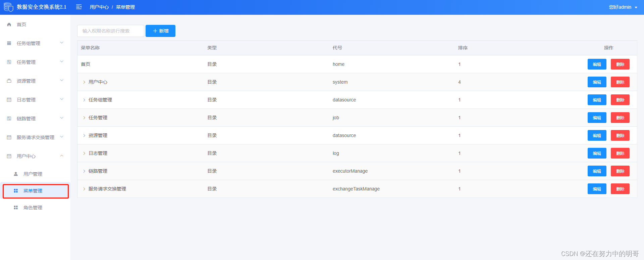Edit the system row
Image resolution: width=644 pixels, height=260 pixels.
tap(597, 82)
